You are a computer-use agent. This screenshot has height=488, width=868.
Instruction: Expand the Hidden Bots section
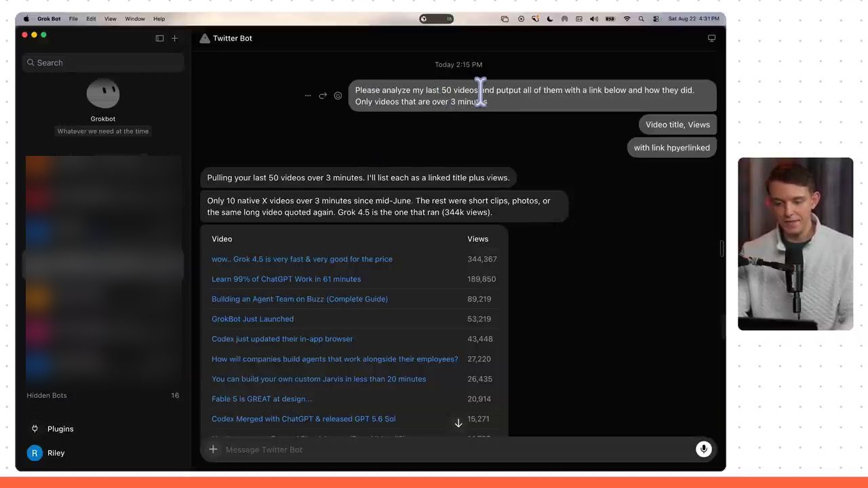(103, 396)
